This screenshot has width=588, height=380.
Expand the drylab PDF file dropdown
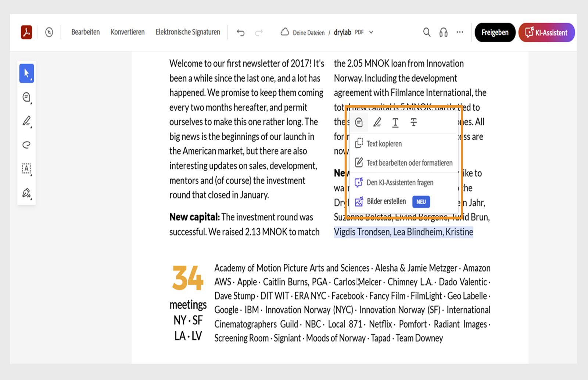click(x=371, y=32)
